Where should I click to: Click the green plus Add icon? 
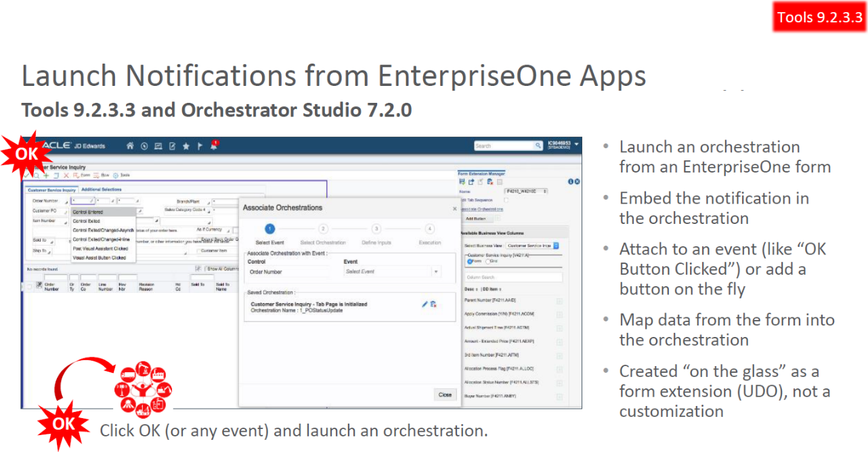46,175
